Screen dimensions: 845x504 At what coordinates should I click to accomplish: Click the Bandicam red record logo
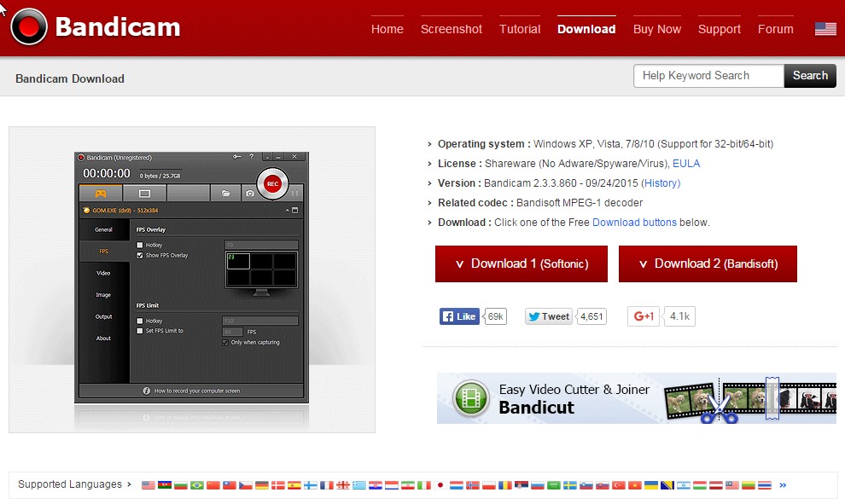point(29,27)
